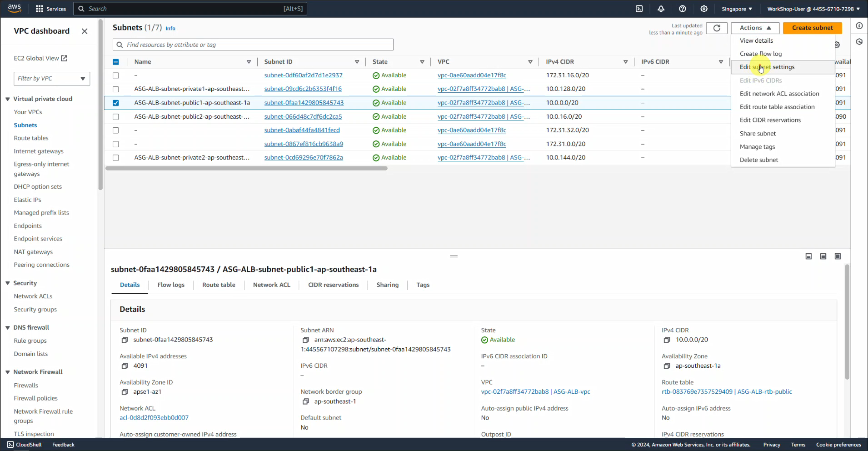
Task: Collapse the Security nav section
Action: [8, 283]
